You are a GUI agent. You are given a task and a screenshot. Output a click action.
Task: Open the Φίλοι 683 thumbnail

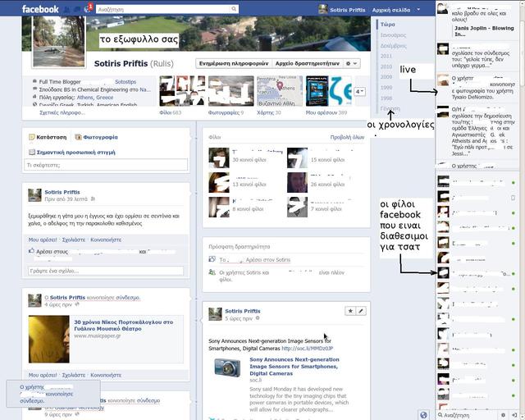pyautogui.click(x=182, y=91)
